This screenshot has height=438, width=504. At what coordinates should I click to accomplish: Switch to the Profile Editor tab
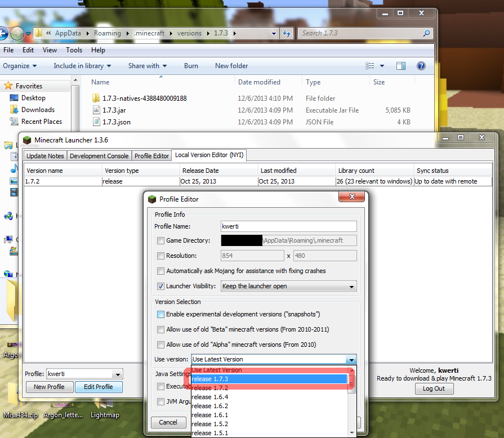click(x=151, y=156)
